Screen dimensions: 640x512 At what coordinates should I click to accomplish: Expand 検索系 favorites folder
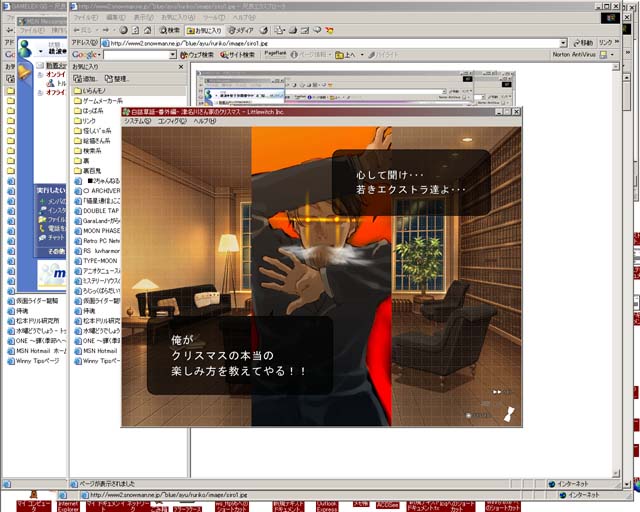click(x=87, y=151)
